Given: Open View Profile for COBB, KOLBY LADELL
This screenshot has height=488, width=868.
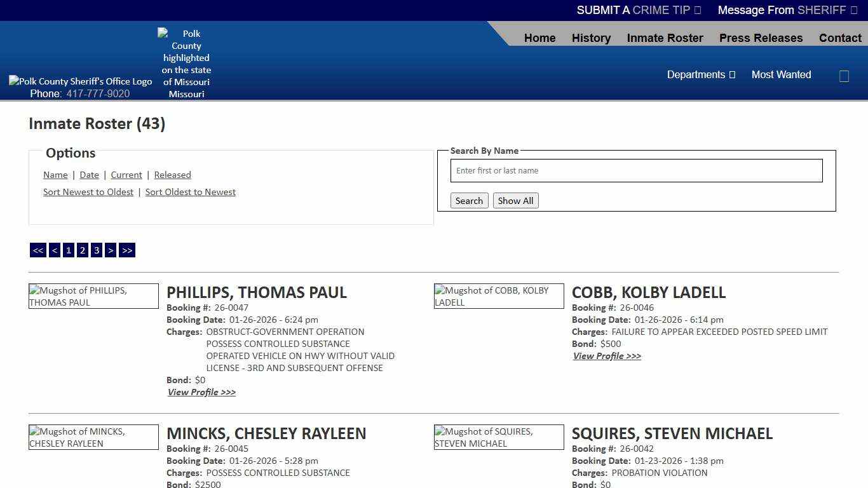Looking at the screenshot, I should tap(607, 356).
